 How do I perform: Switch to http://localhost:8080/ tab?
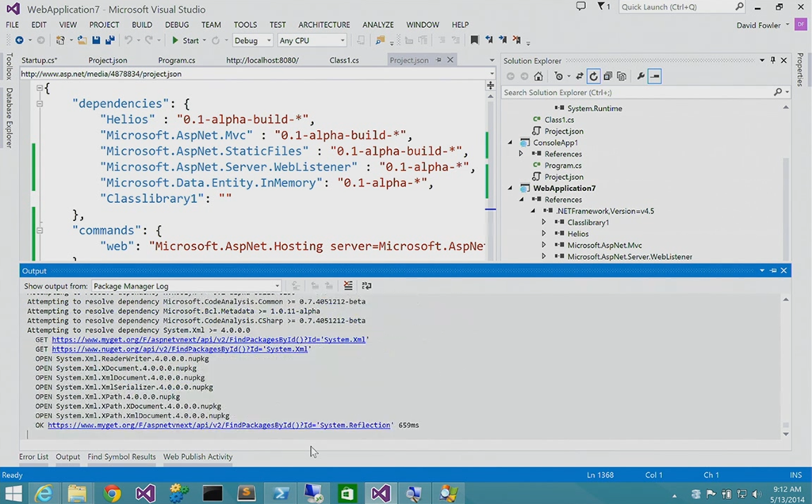pyautogui.click(x=262, y=60)
